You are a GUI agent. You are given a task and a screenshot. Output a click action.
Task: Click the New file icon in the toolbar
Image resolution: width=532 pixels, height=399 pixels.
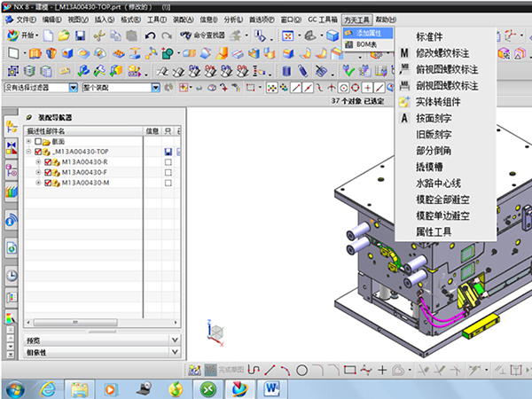[x=48, y=35]
